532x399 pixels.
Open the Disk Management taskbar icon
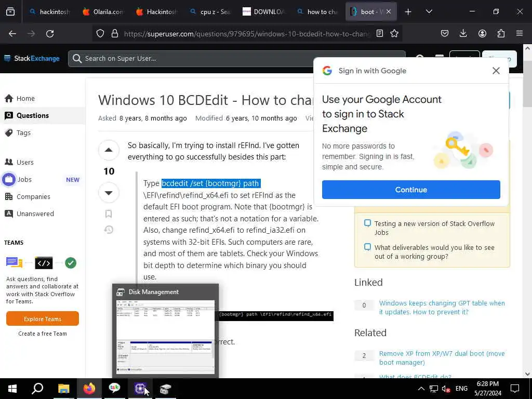(x=166, y=389)
